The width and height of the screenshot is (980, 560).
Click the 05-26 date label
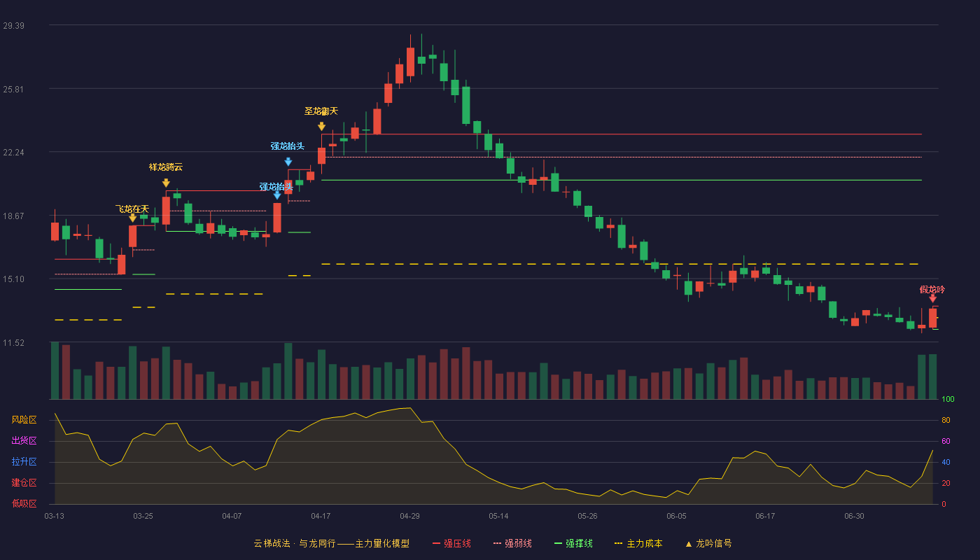point(588,516)
